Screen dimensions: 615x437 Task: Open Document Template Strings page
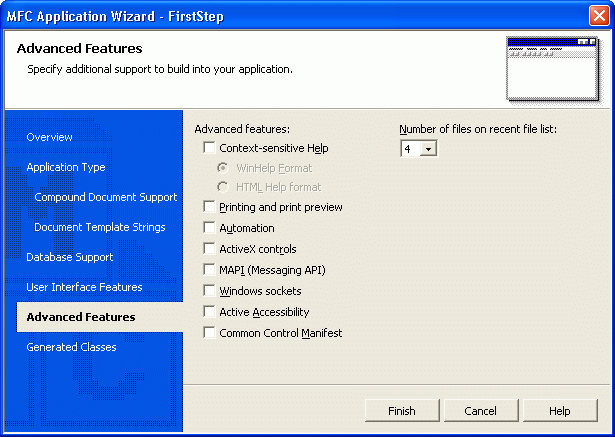[101, 227]
